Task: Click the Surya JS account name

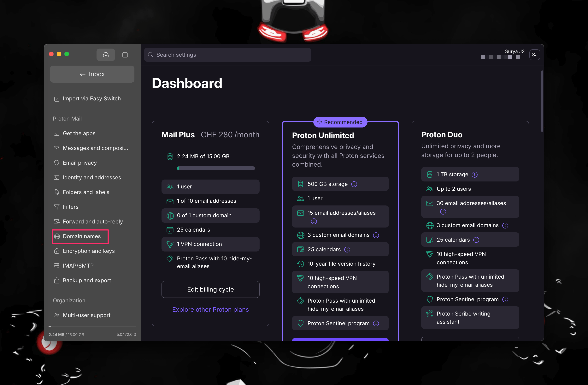Action: pyautogui.click(x=515, y=51)
